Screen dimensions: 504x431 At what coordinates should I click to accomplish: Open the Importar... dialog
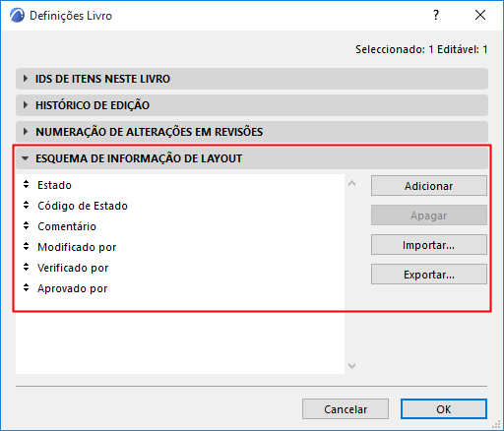click(429, 245)
